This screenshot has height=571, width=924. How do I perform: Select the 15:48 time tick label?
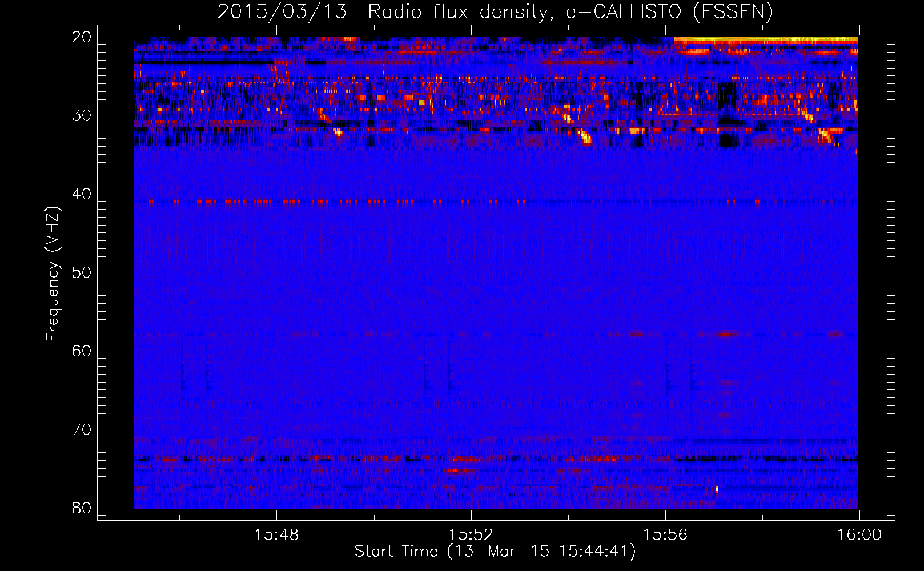[x=276, y=535]
